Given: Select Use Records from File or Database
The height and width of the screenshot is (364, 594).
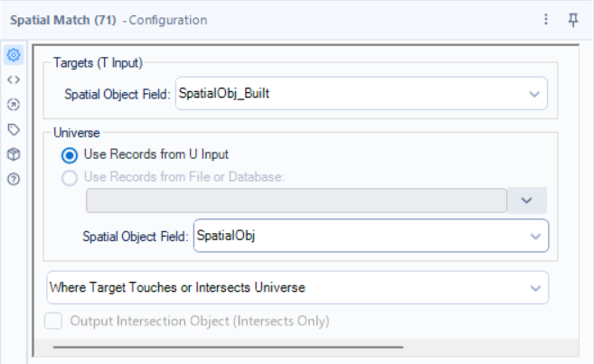Looking at the screenshot, I should (x=70, y=177).
